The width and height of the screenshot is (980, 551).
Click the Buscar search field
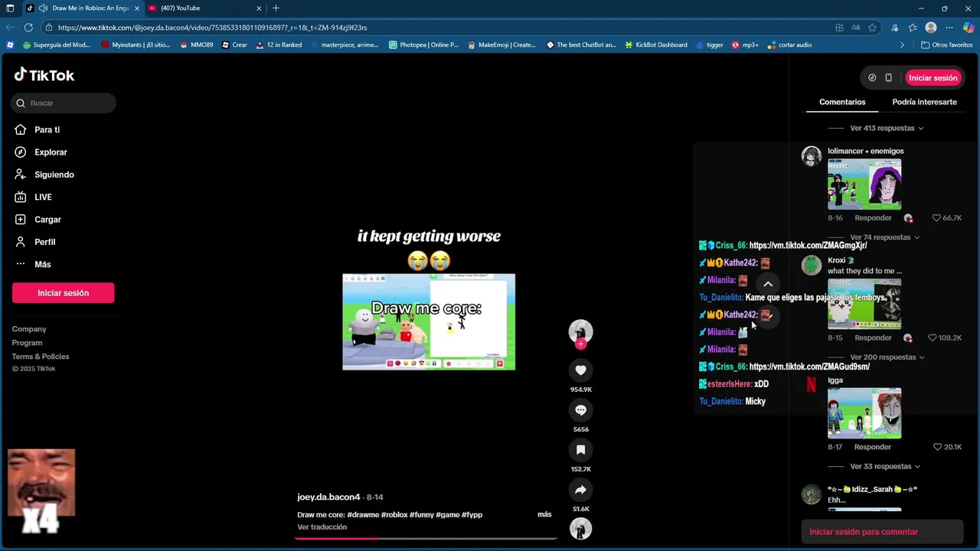[64, 103]
